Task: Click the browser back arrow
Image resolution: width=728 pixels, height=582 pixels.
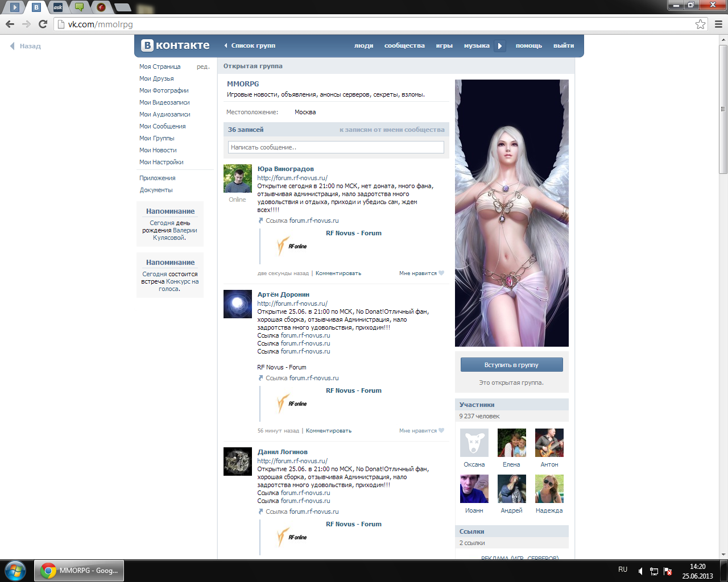Action: click(x=10, y=24)
